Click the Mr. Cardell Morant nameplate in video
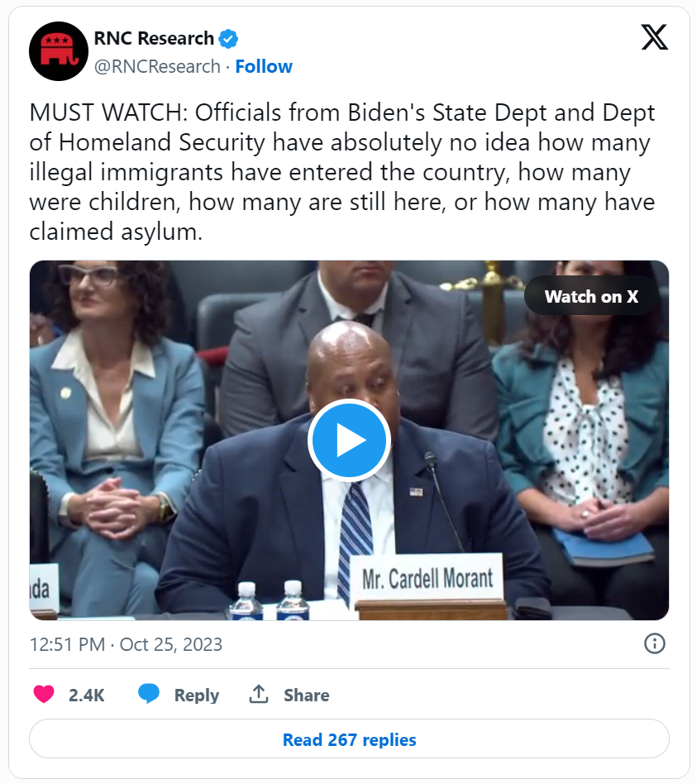This screenshot has width=697, height=784. 428,579
